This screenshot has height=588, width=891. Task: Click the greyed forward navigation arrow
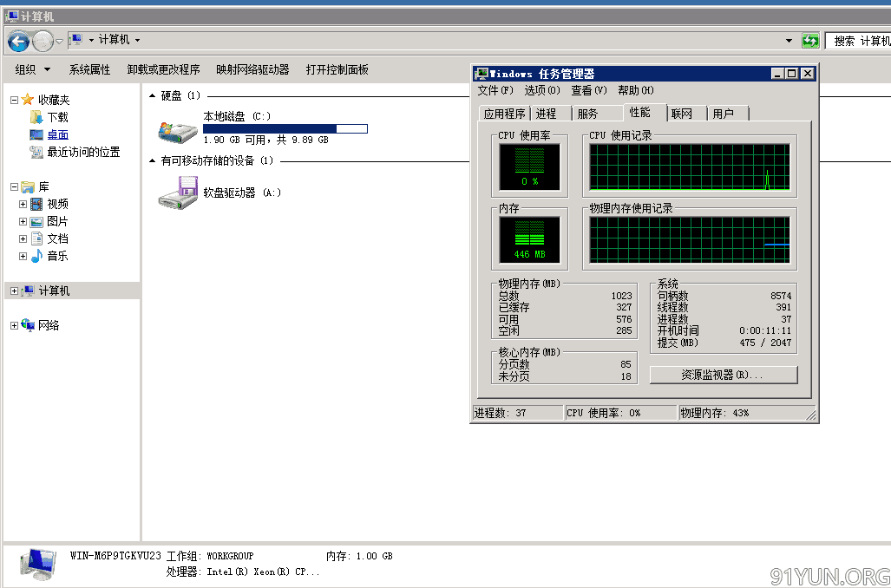[43, 41]
